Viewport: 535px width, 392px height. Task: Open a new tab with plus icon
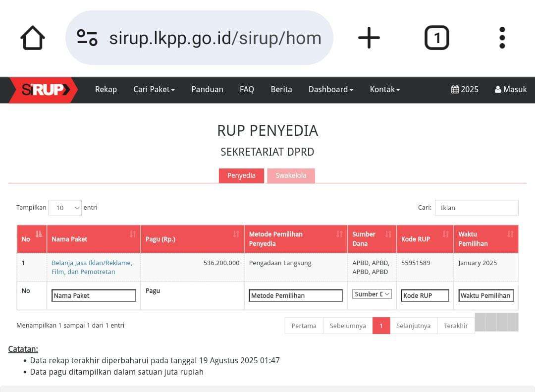[369, 38]
